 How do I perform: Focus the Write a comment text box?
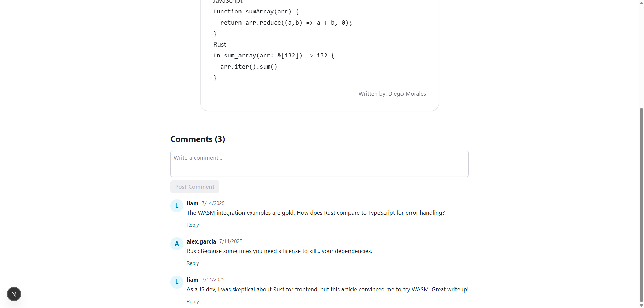[319, 164]
